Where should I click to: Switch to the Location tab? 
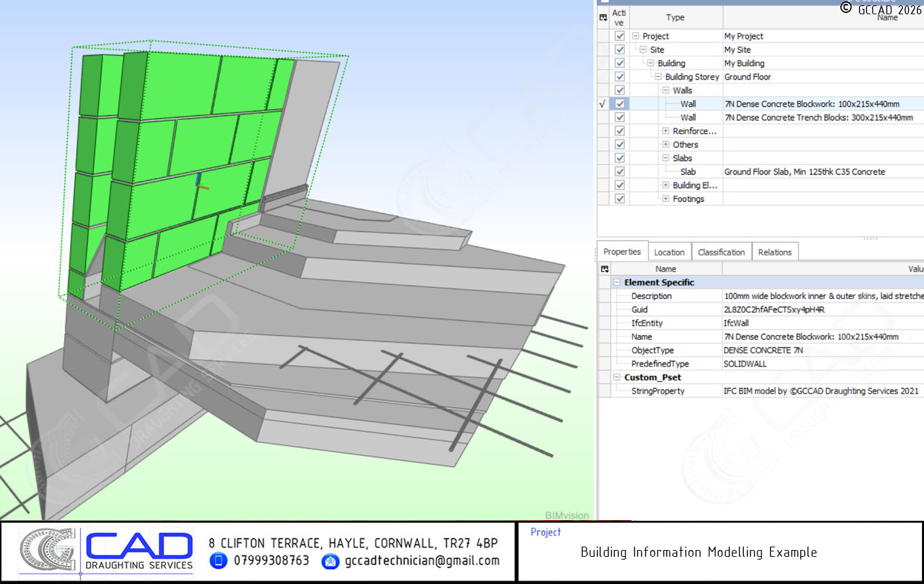click(669, 252)
